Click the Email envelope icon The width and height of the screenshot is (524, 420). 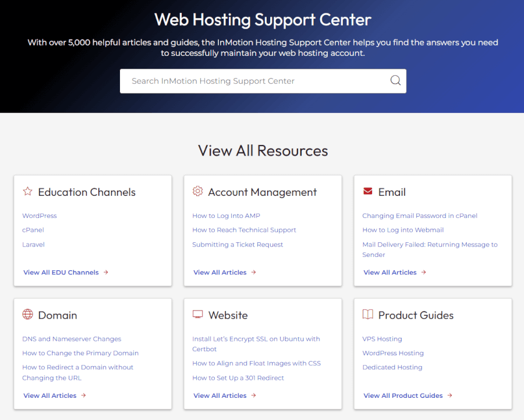click(x=367, y=191)
